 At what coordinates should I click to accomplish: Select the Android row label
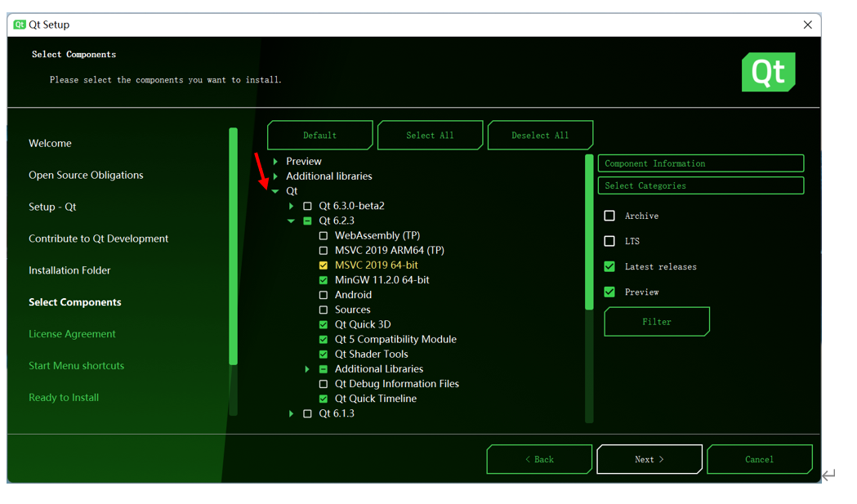pyautogui.click(x=353, y=295)
